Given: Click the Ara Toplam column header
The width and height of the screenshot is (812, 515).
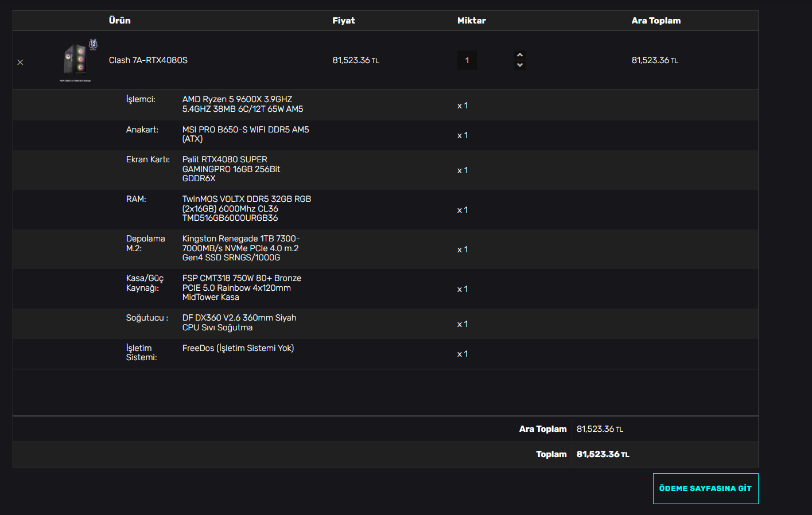Looking at the screenshot, I should pyautogui.click(x=656, y=21).
